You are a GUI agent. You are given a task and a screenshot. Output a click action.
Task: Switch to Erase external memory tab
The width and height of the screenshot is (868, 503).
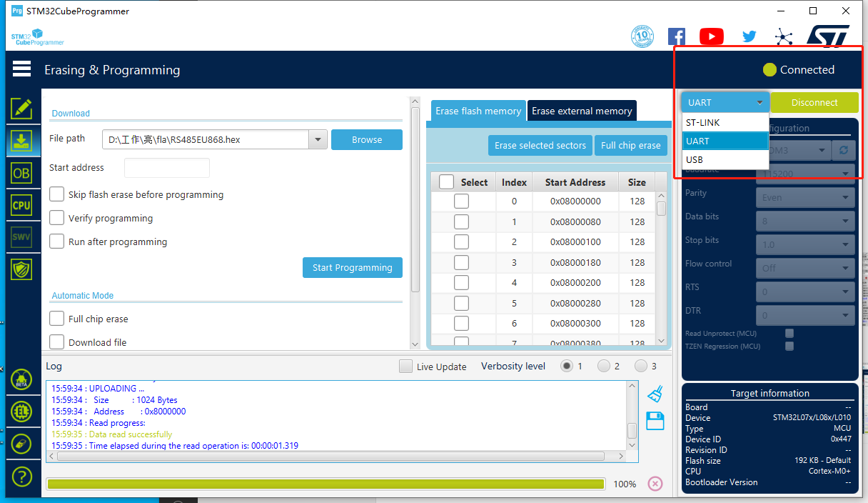click(582, 111)
